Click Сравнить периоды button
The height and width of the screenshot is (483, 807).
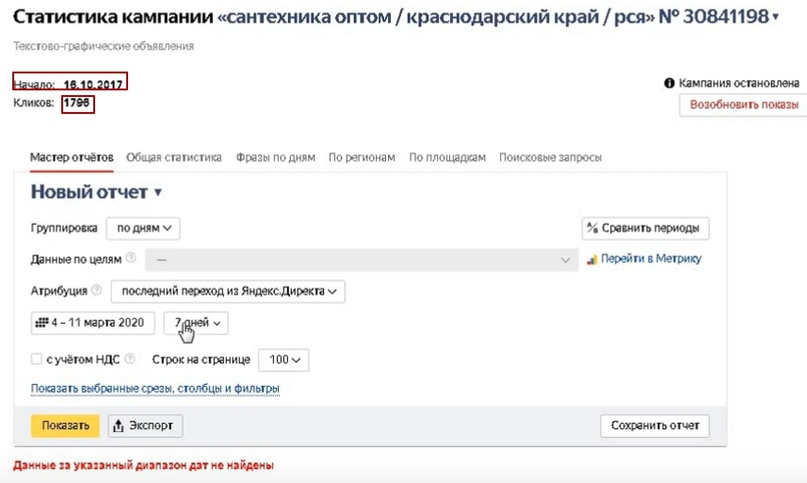[x=645, y=228]
